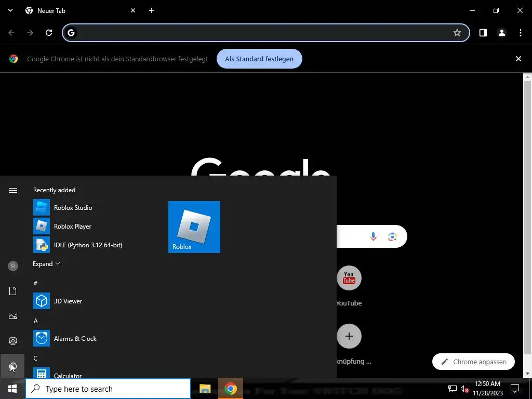The image size is (532, 399).
Task: Click the Chrome icon in the taskbar
Action: 230,389
